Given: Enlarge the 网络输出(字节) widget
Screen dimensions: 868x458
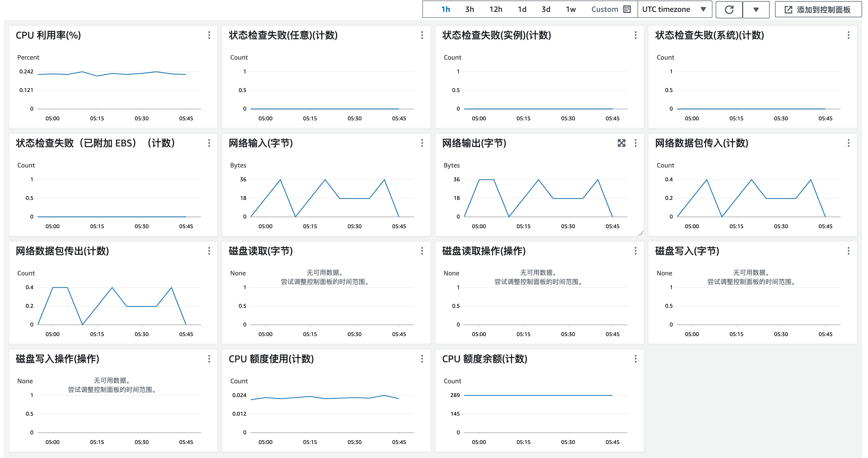Looking at the screenshot, I should 621,143.
